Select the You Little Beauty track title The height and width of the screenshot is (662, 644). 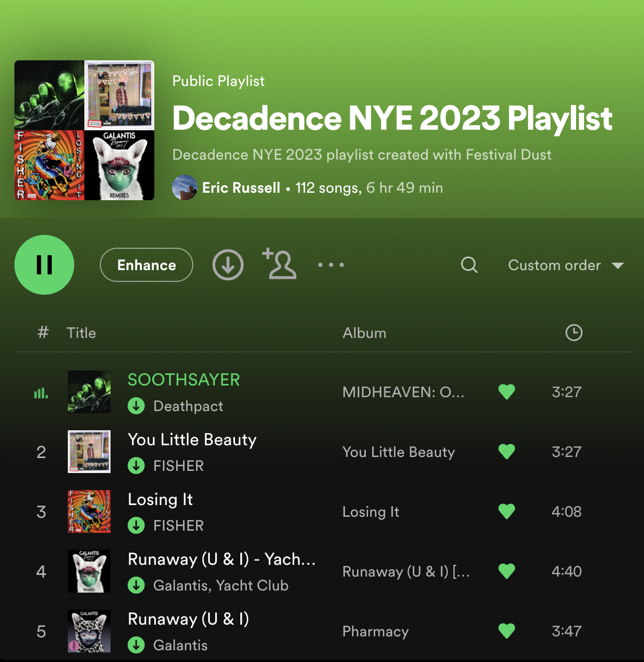point(192,439)
